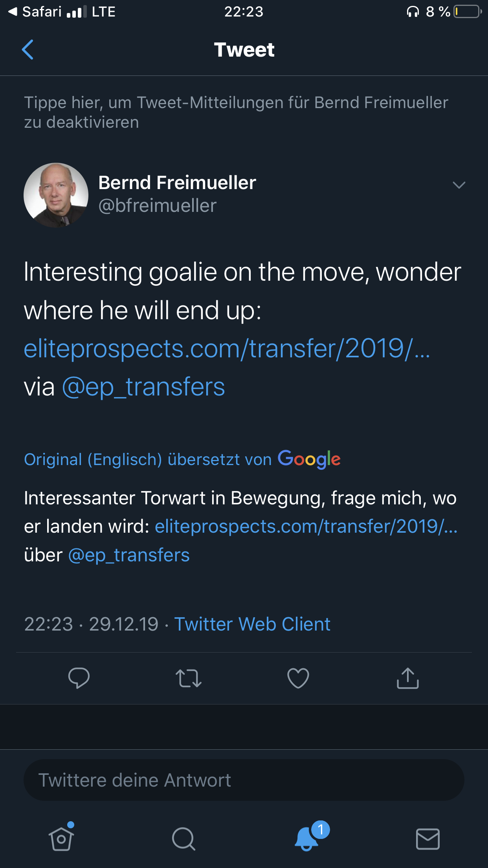Open @ep_transfers mention in original tweet
The height and width of the screenshot is (868, 488).
(x=143, y=387)
